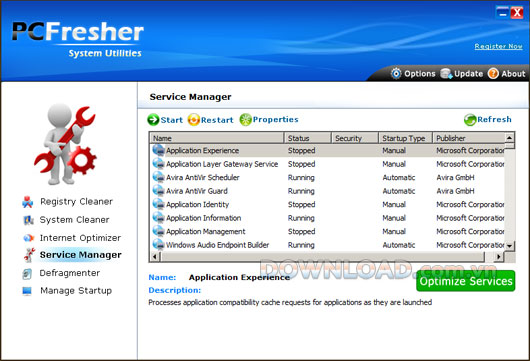Image resolution: width=530 pixels, height=361 pixels.
Task: Click the Restart text label
Action: coord(217,120)
